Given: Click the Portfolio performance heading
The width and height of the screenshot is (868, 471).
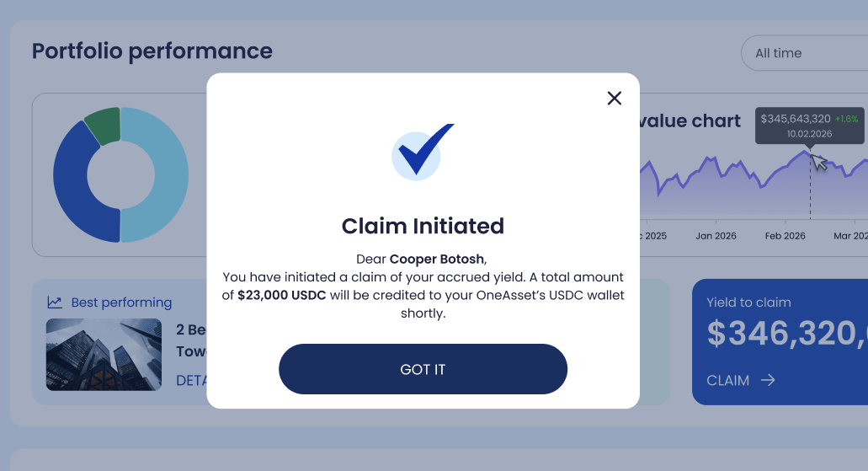Looking at the screenshot, I should point(152,51).
